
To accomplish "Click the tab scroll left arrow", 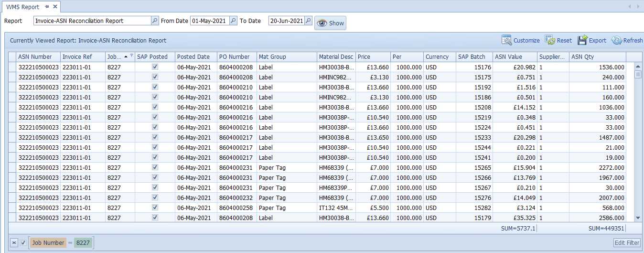I will pos(631,6).
